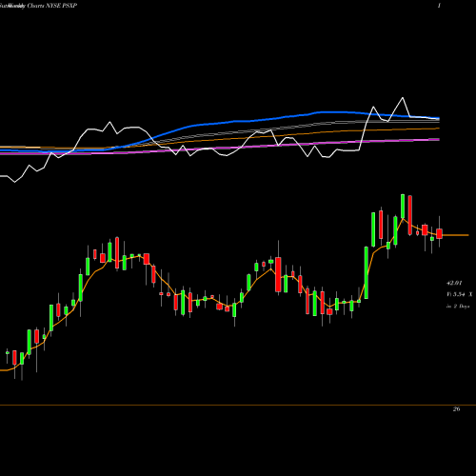Click the "2 Days" text label
Screen dimensions: 476x476
coord(461,307)
